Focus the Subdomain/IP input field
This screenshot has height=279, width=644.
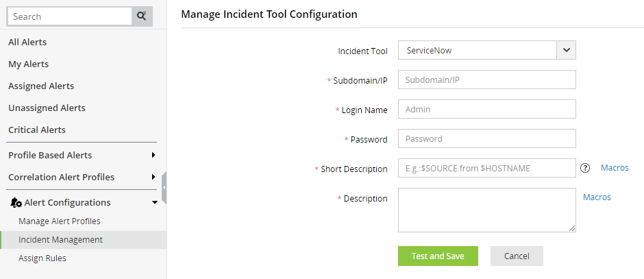coord(486,80)
